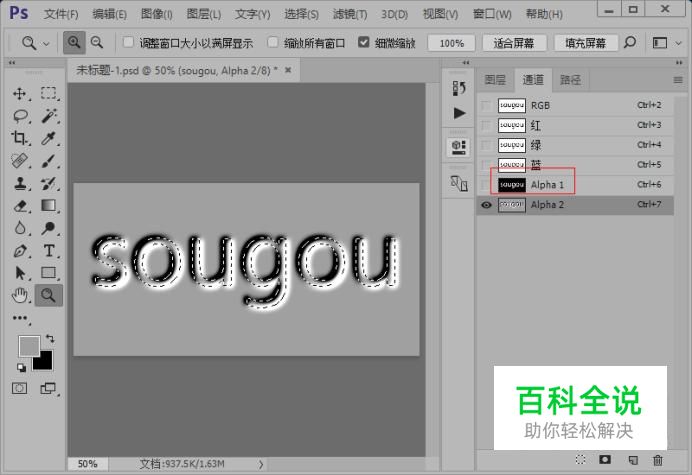Viewport: 692px width, 475px height.
Task: Open the History panel icon
Action: point(459,88)
